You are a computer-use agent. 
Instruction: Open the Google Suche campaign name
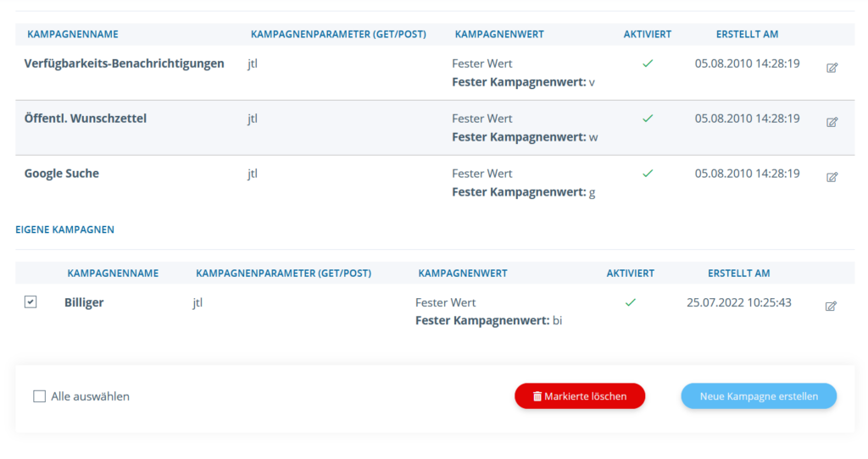(x=61, y=174)
